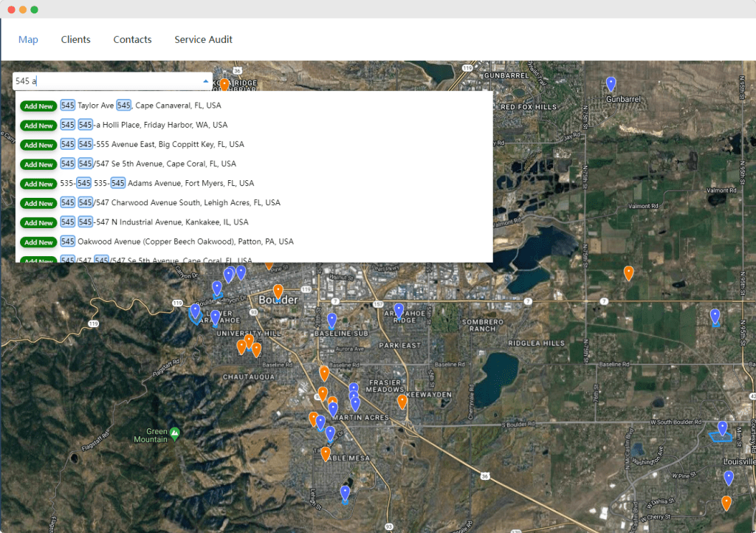The image size is (756, 533).
Task: Select the blue pin at Arapahoe Ridge
Action: click(399, 311)
